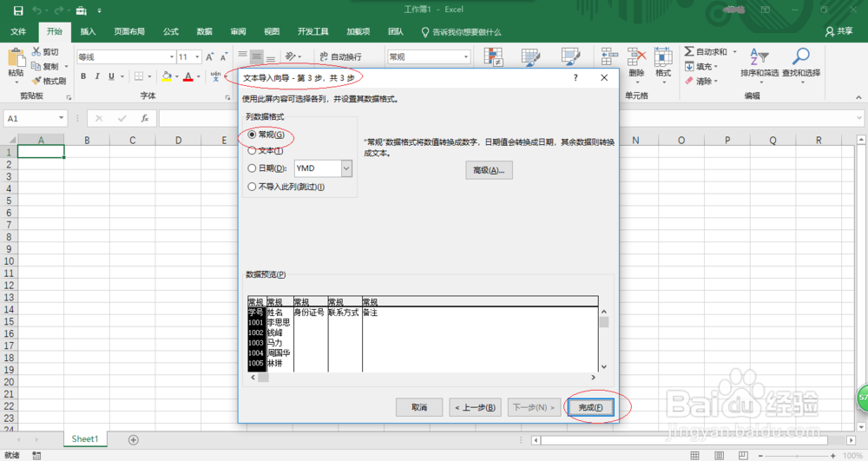Click the Save icon in quick access toolbar
The height and width of the screenshot is (461, 868).
(x=18, y=10)
